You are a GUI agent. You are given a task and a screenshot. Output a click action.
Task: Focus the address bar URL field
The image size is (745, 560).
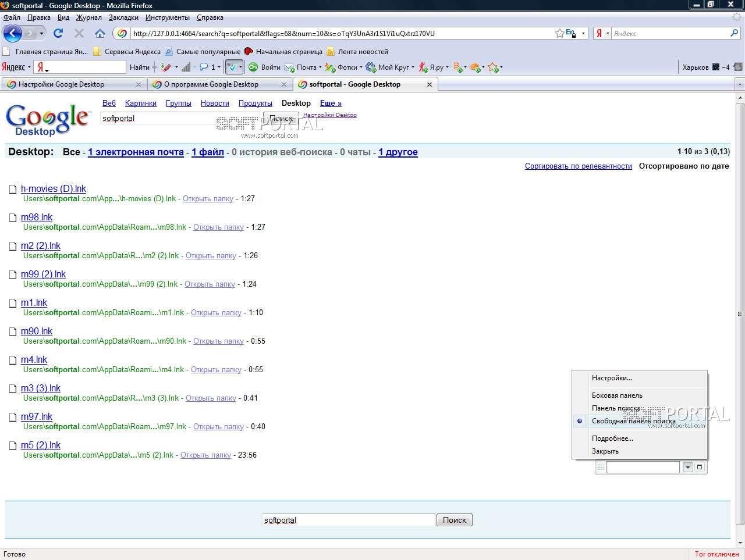342,33
